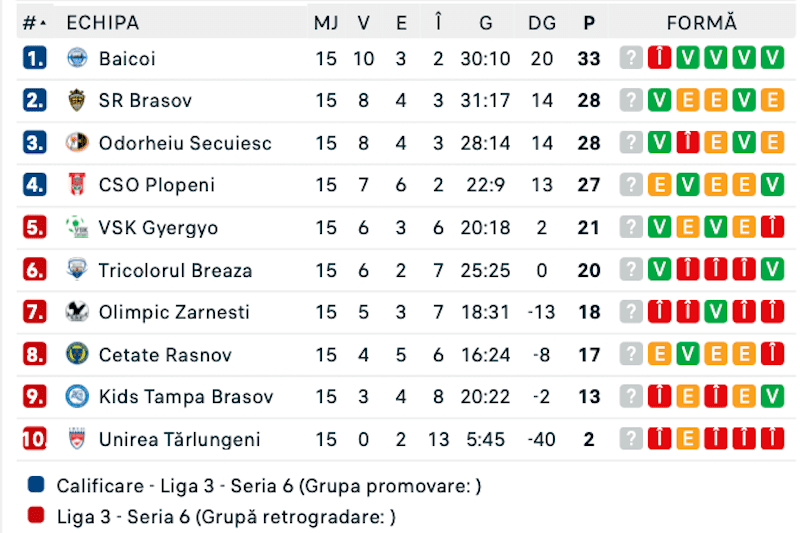Open the Baicoi team link

[127, 59]
